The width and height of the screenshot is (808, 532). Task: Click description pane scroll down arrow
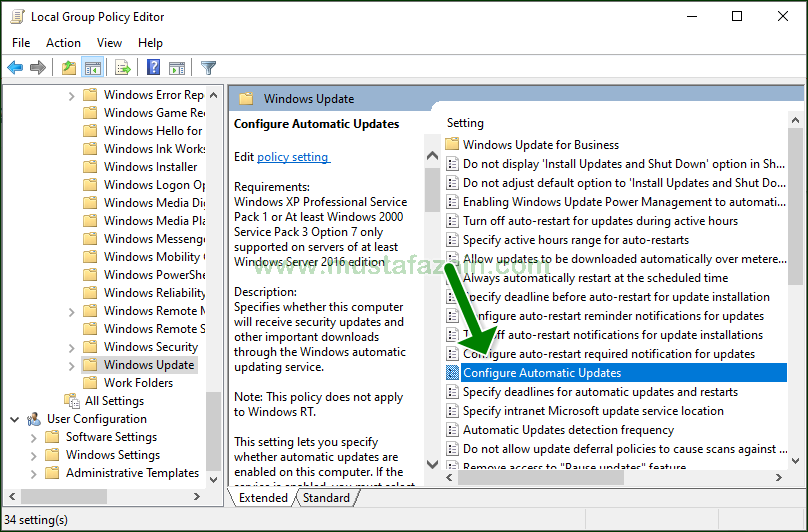pos(432,463)
